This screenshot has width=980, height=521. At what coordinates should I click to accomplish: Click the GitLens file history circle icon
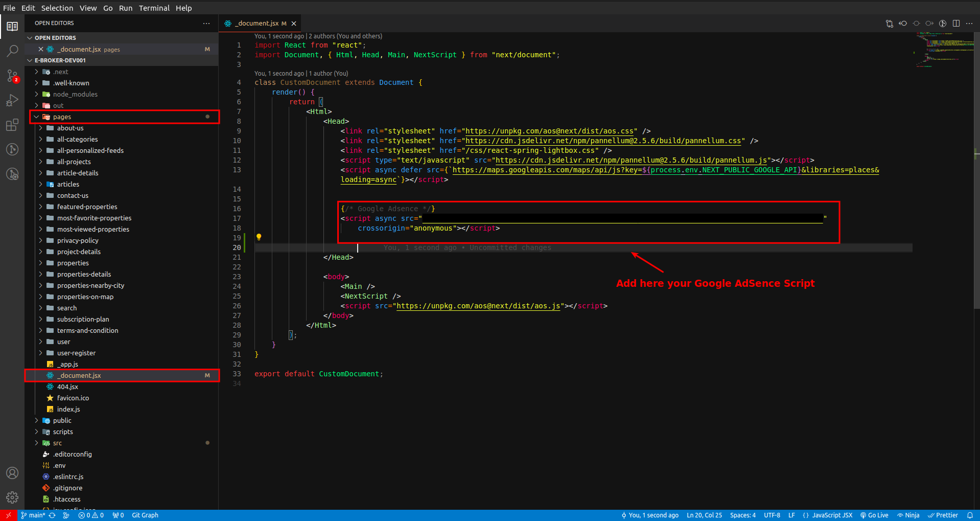[x=943, y=24]
